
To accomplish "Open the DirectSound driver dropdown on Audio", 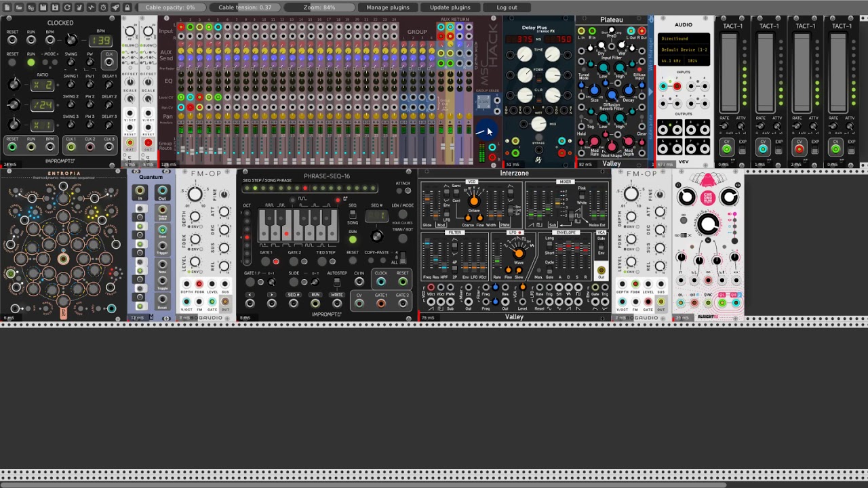I will (x=683, y=39).
